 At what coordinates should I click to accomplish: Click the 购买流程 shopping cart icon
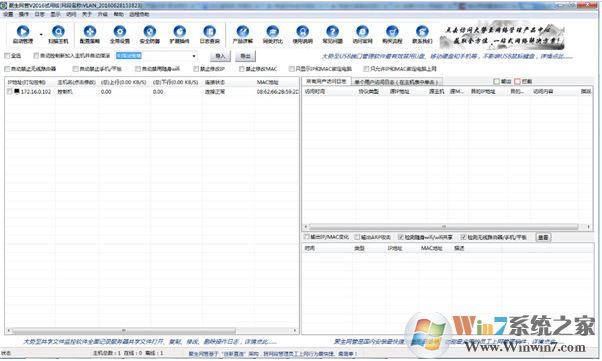[x=392, y=31]
